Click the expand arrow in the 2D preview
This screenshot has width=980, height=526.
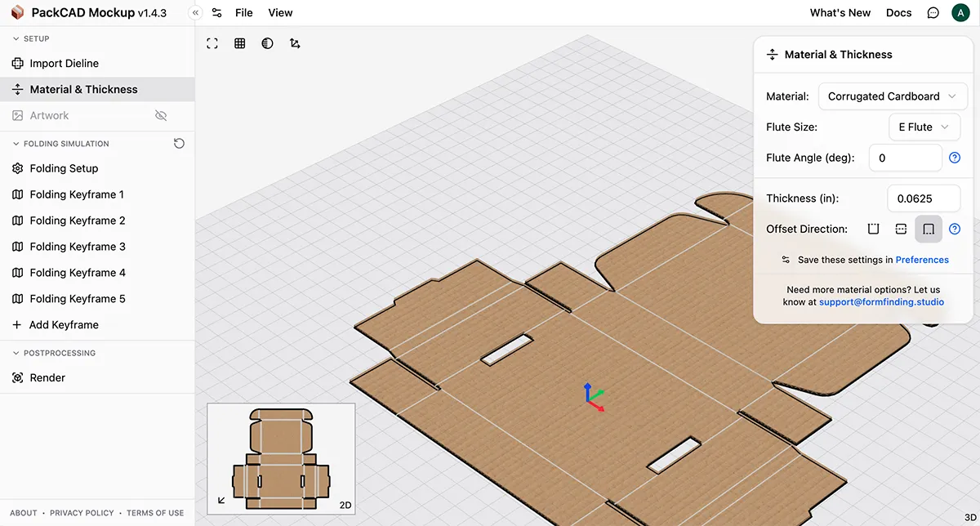222,501
